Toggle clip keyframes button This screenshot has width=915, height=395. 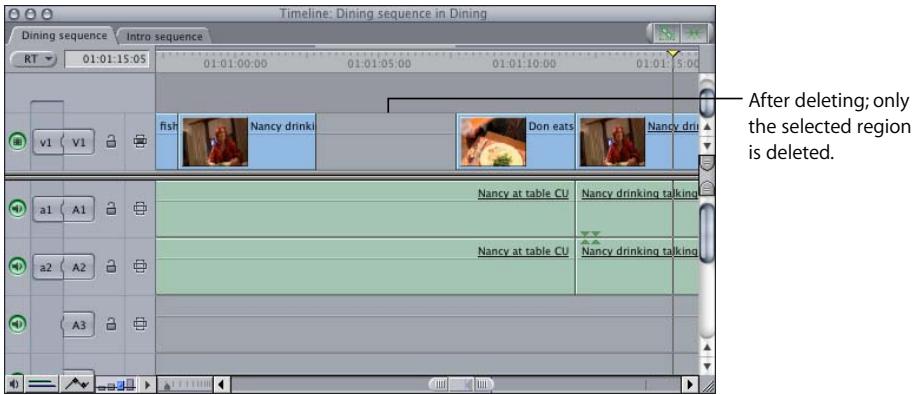click(41, 384)
